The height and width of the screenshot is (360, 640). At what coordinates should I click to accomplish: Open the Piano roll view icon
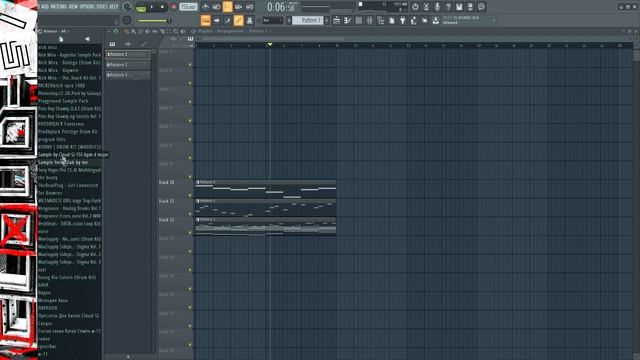pos(347,20)
